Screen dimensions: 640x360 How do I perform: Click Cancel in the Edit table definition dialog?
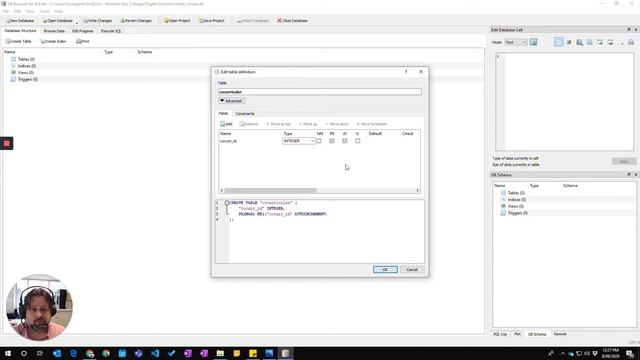click(x=412, y=269)
